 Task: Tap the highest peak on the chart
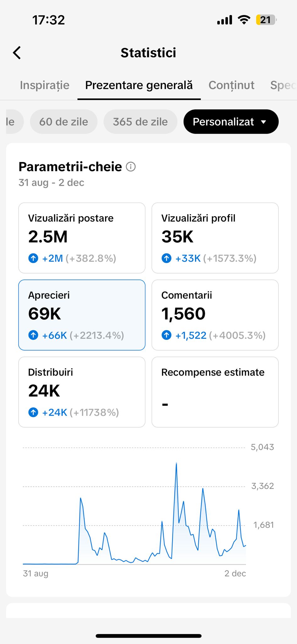[176, 464]
